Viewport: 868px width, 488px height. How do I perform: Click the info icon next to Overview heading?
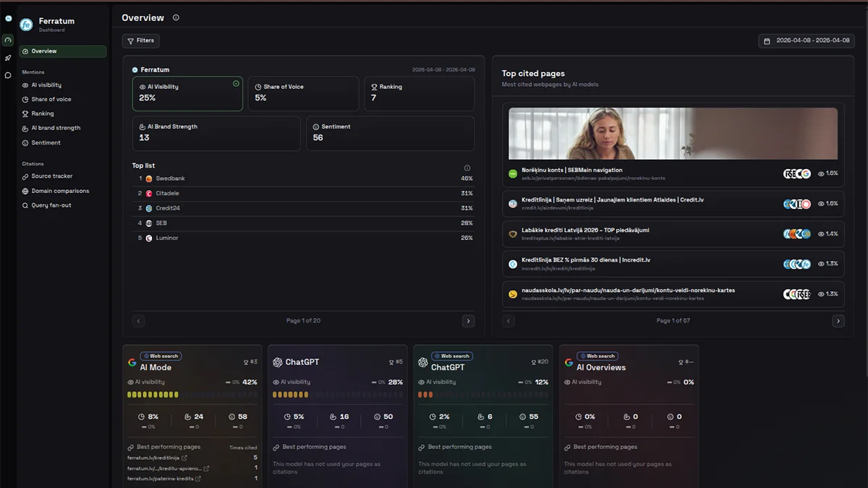pyautogui.click(x=176, y=17)
